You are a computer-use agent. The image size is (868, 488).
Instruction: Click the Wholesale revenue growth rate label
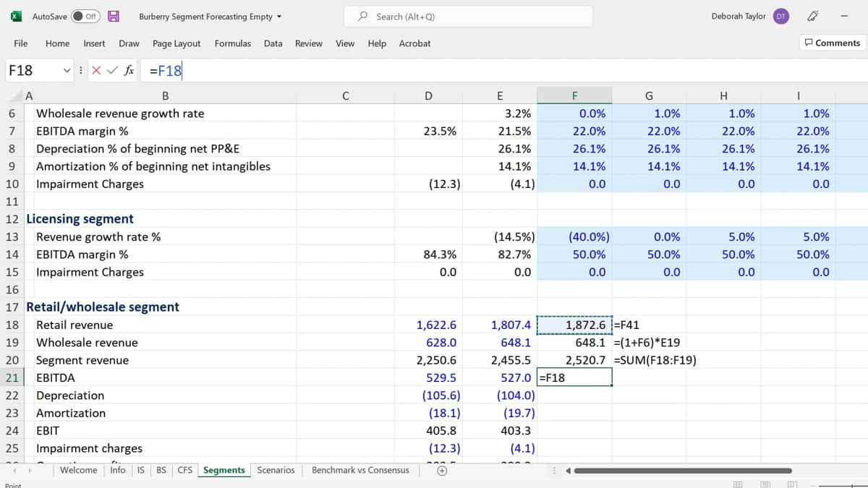pyautogui.click(x=120, y=114)
